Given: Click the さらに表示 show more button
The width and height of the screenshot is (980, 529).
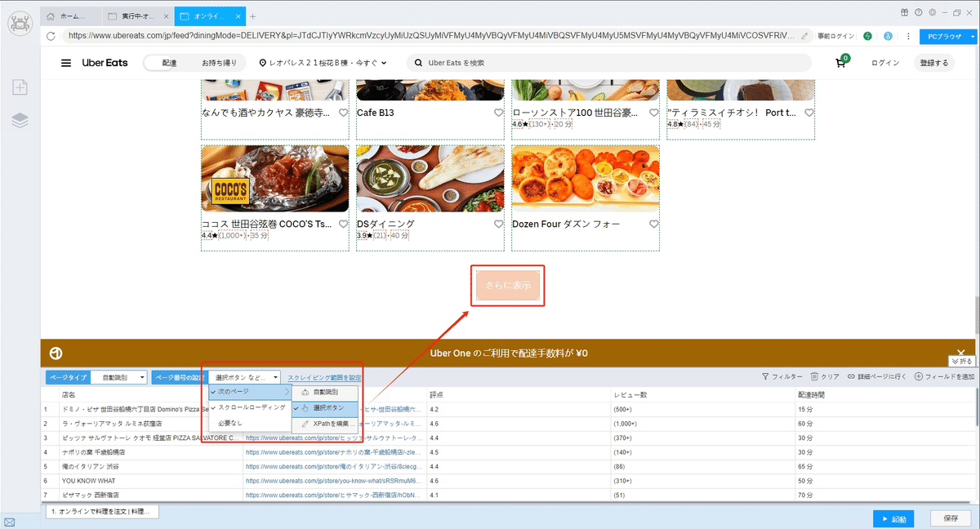Looking at the screenshot, I should [508, 286].
